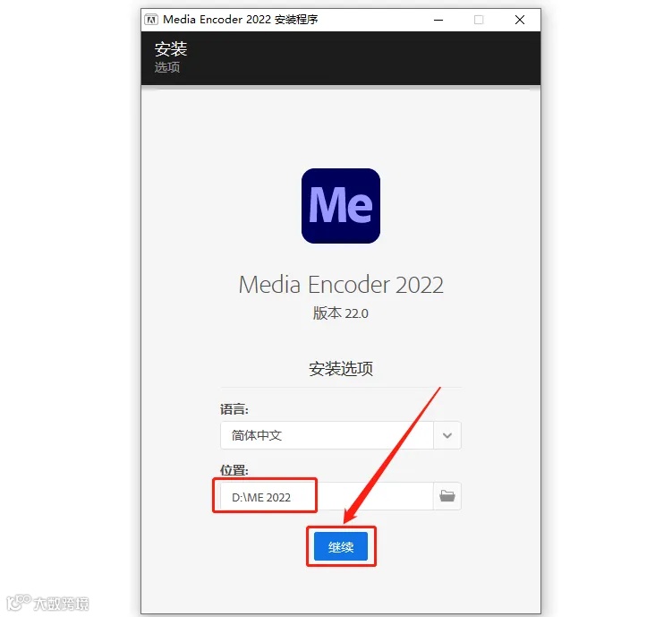Click the Media Encoder 2022 product name
The width and height of the screenshot is (672, 617).
click(341, 285)
